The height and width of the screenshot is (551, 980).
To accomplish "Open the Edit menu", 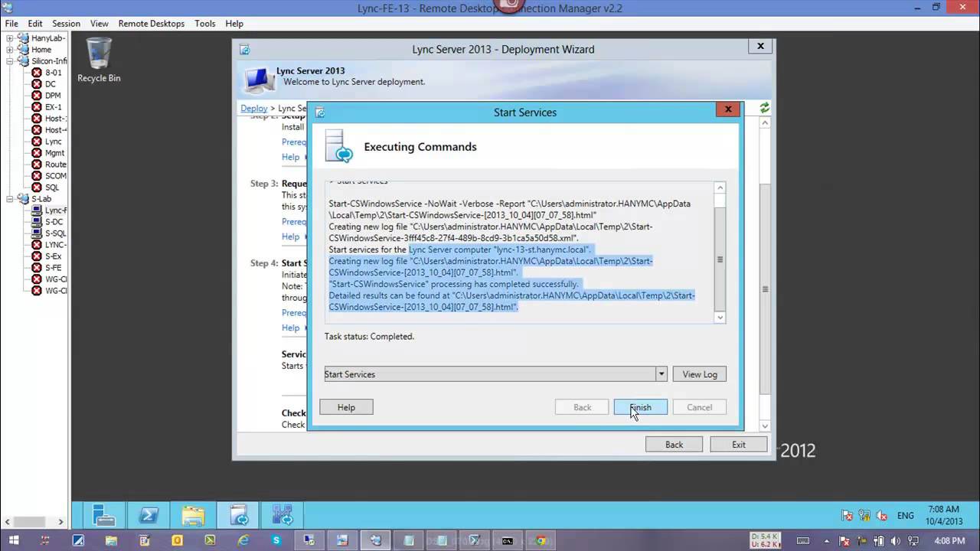I will click(35, 24).
